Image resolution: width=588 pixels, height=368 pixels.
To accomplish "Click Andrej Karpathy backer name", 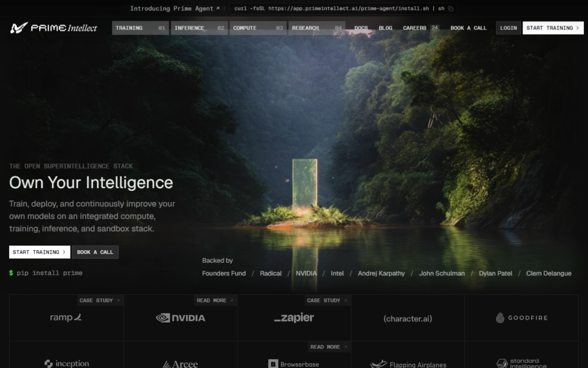I will (381, 273).
